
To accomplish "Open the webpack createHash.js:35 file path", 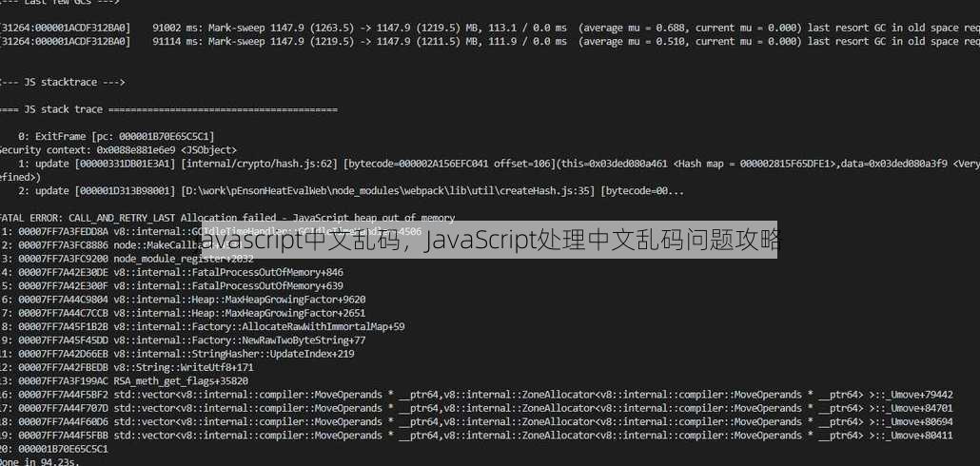I will (x=388, y=191).
